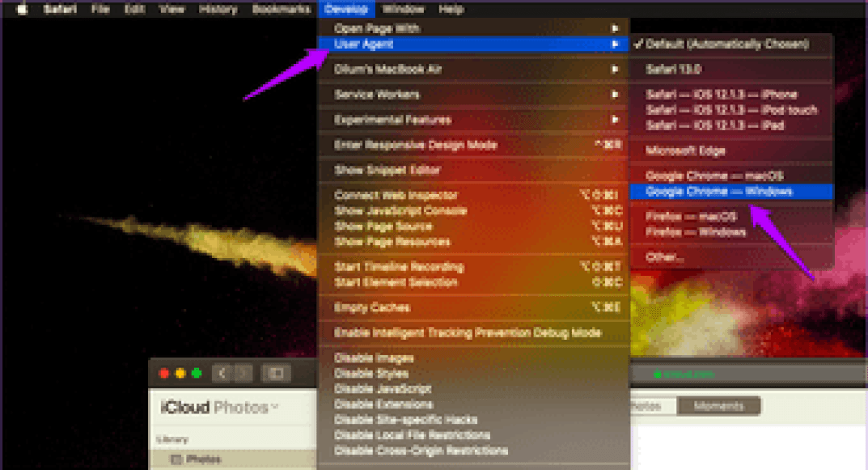The image size is (868, 470).
Task: Toggle Disable Images option
Action: (x=374, y=358)
